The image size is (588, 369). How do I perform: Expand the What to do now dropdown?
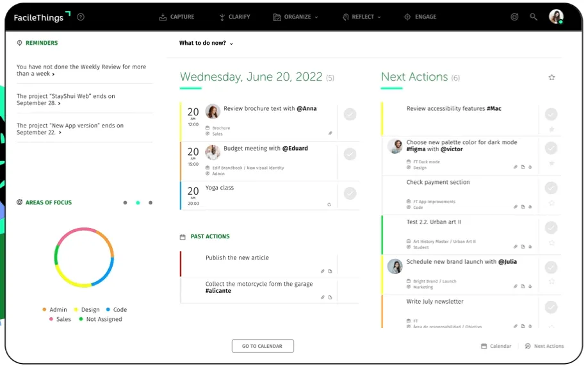click(x=206, y=44)
